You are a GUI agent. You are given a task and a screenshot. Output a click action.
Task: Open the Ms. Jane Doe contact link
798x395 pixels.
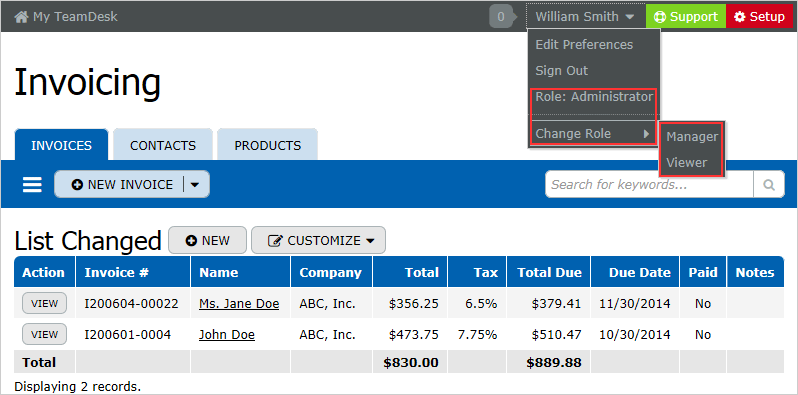[x=239, y=304]
